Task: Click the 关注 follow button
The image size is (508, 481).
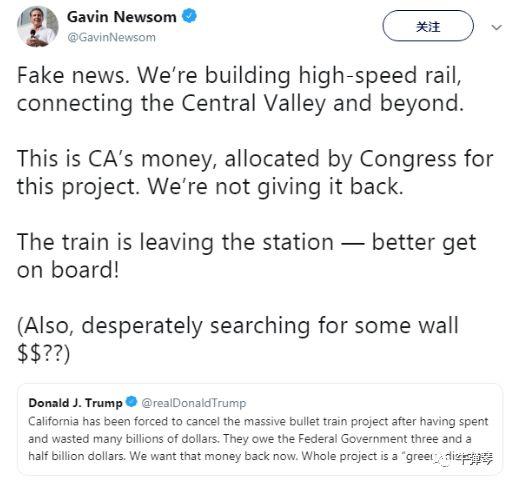Action: 428,26
